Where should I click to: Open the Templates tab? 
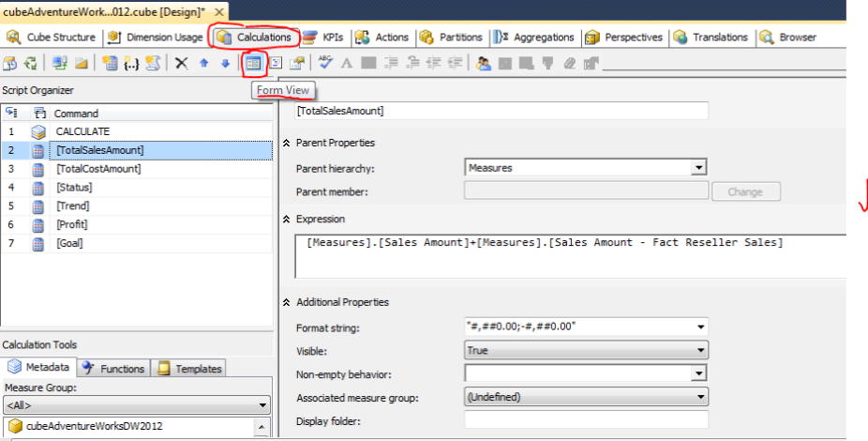189,369
